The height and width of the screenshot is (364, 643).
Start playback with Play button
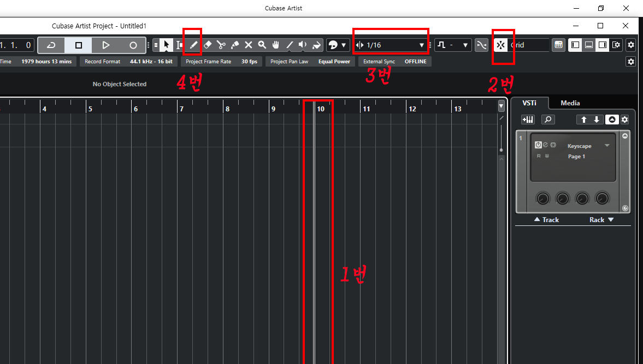(106, 45)
